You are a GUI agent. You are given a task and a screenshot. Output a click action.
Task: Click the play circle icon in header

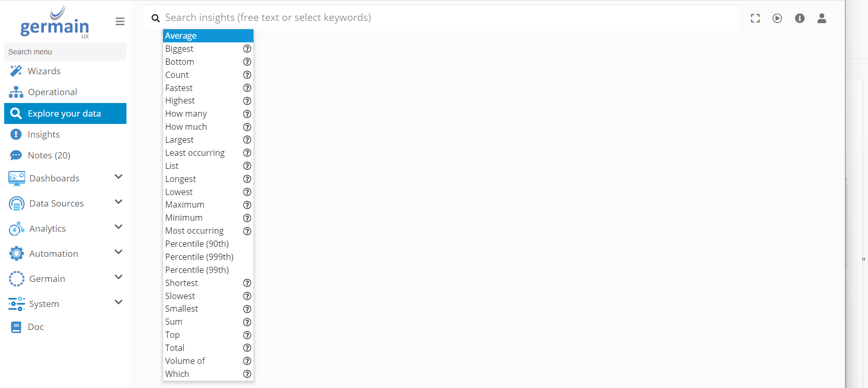click(777, 18)
